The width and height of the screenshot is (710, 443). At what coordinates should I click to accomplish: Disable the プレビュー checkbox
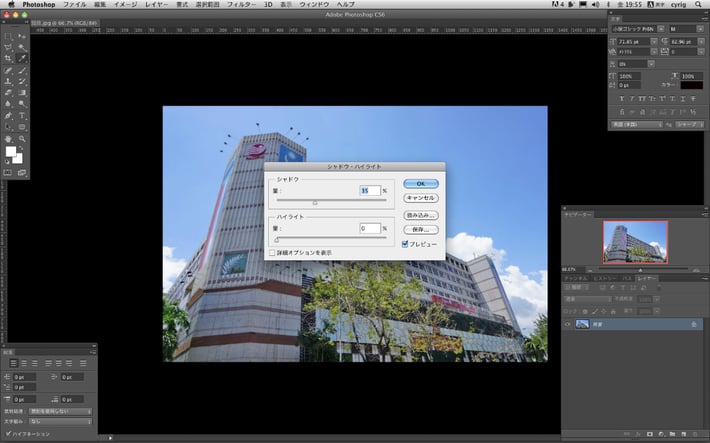(405, 243)
